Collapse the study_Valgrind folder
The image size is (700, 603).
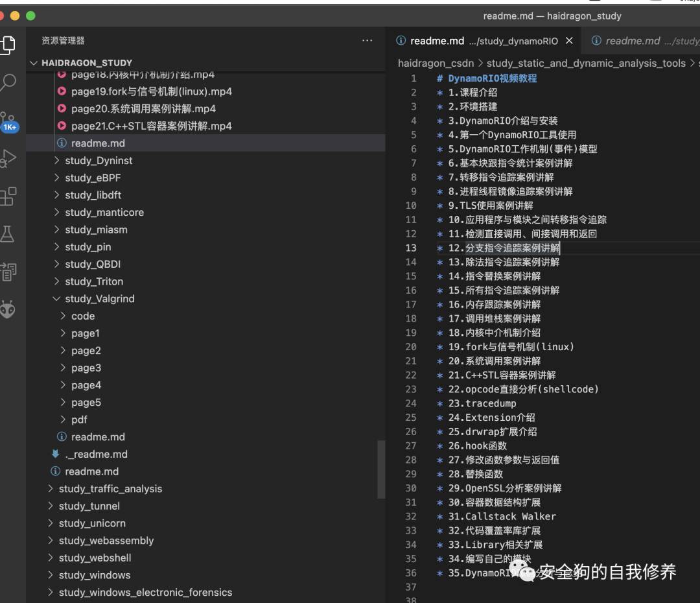click(x=100, y=299)
